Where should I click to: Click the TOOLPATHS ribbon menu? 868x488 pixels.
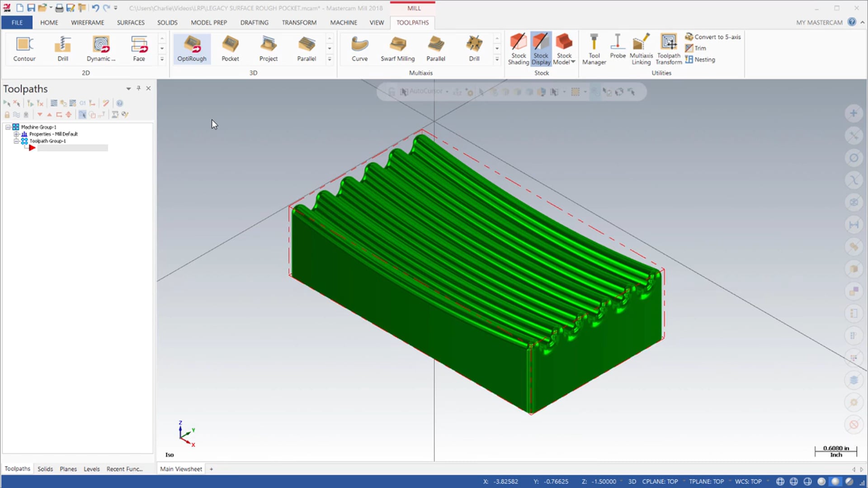(413, 22)
